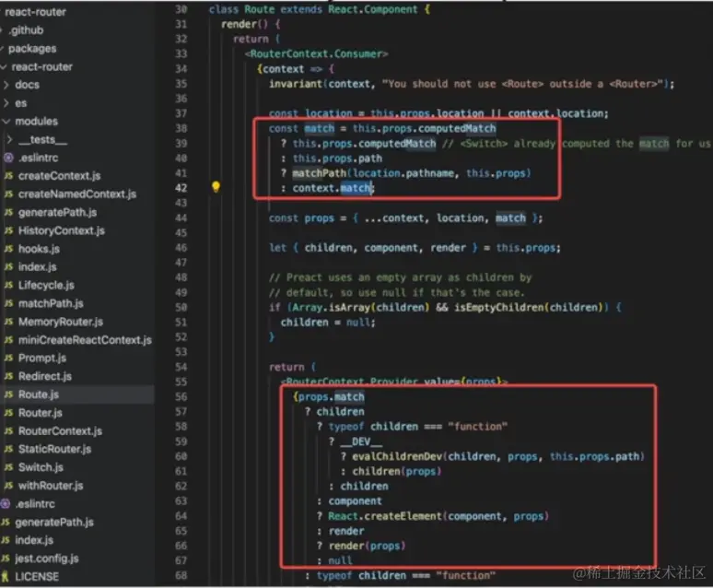This screenshot has width=713, height=588.
Task: Select the .github folder
Action: pos(27,30)
